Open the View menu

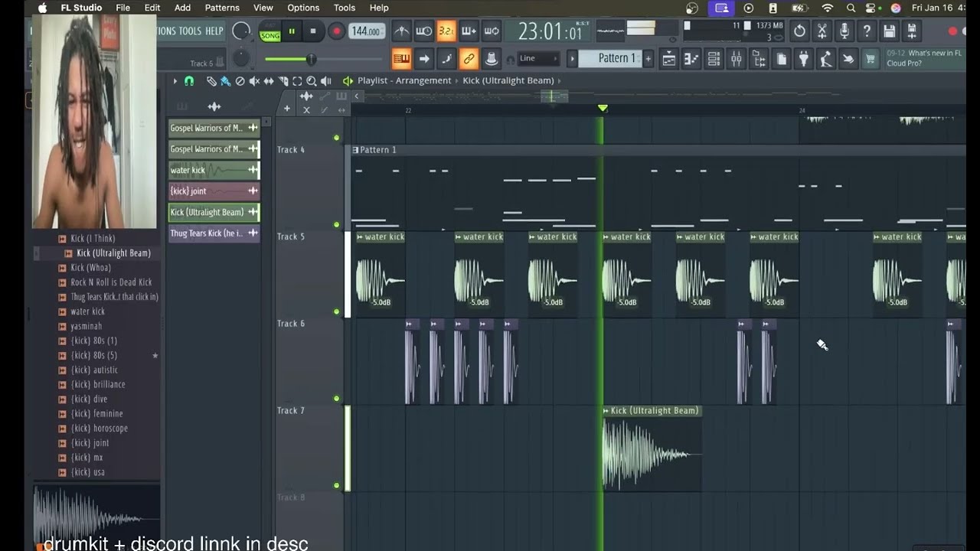263,8
